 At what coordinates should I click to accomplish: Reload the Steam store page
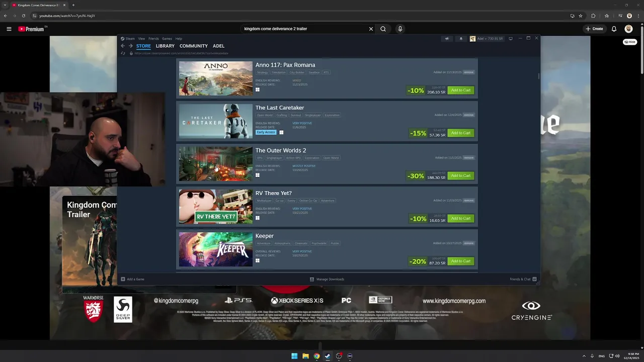tap(123, 53)
